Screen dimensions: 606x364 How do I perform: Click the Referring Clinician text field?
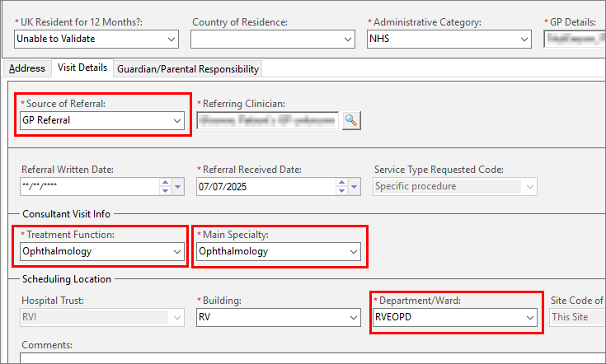pos(267,121)
